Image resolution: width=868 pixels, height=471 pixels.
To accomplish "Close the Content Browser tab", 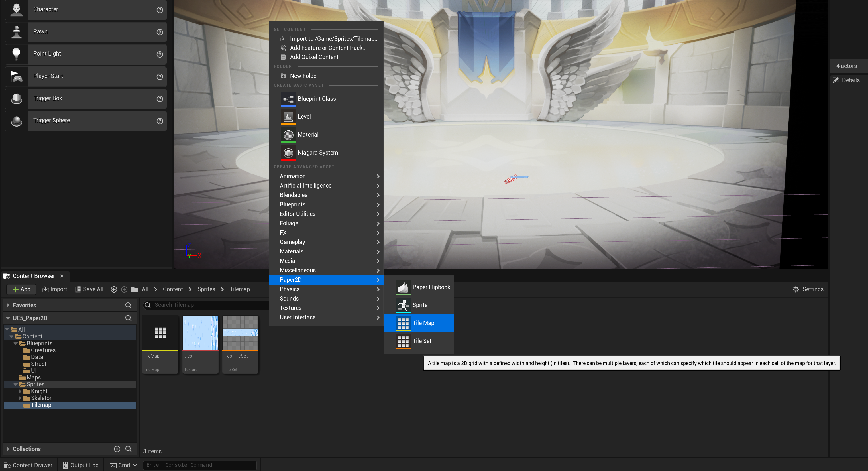I will point(62,276).
